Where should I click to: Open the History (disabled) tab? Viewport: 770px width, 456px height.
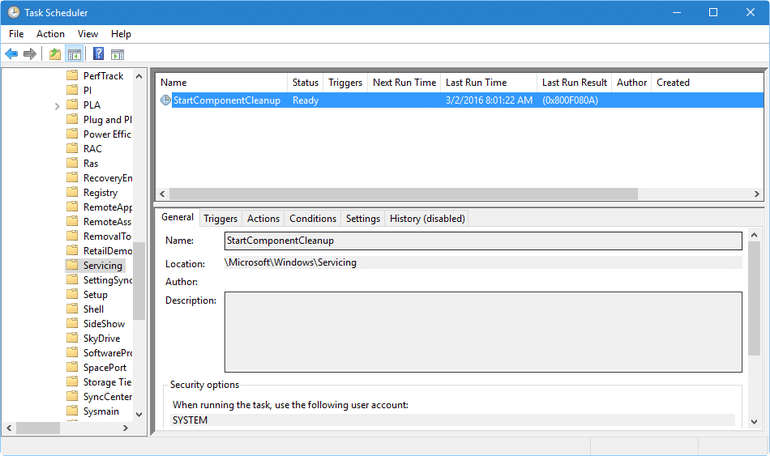pyautogui.click(x=427, y=218)
